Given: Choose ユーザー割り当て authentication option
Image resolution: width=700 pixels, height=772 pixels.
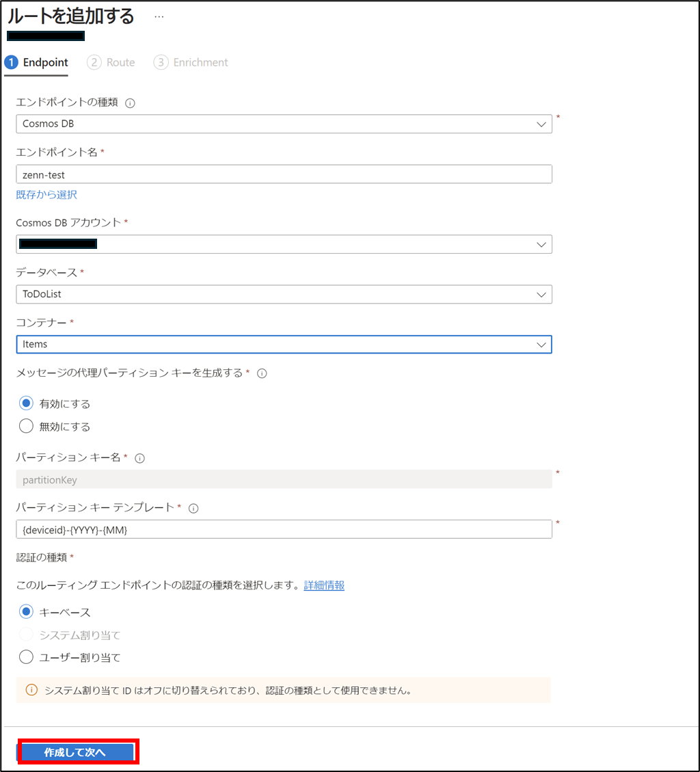Looking at the screenshot, I should click(26, 657).
